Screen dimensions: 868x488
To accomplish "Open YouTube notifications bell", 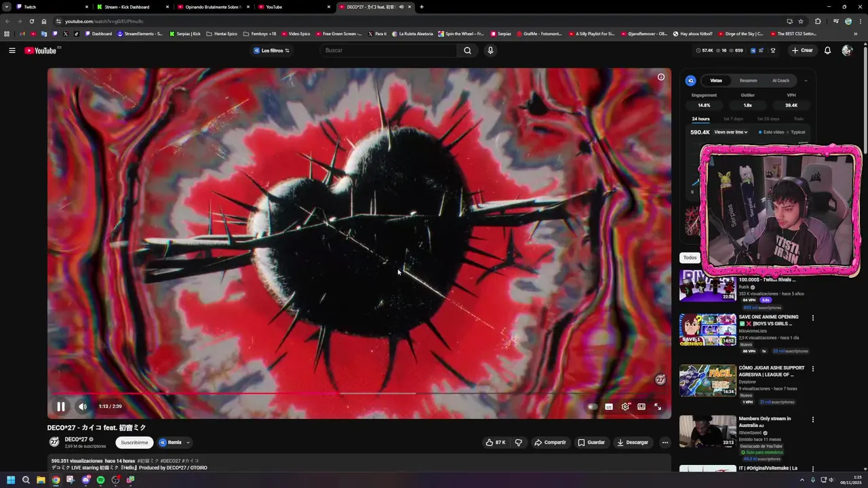I will coord(827,50).
